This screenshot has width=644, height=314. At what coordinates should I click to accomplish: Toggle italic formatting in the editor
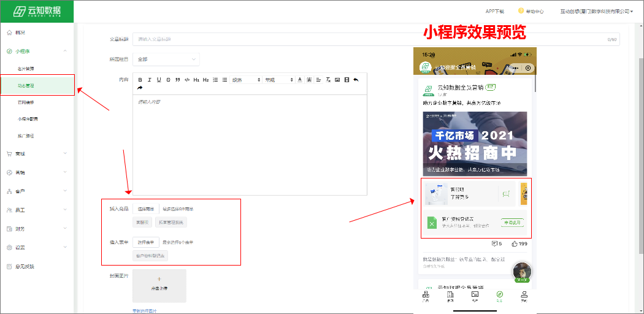tap(150, 80)
